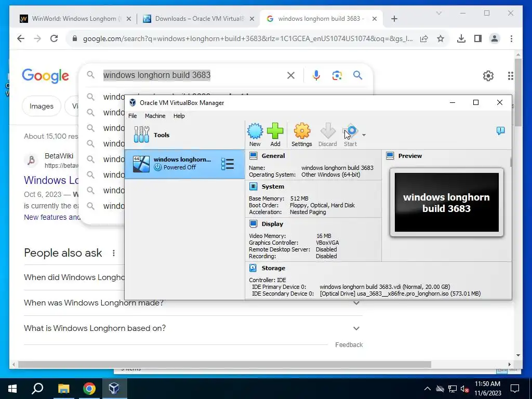
Task: Select the Tools wrench icon
Action: 141,135
